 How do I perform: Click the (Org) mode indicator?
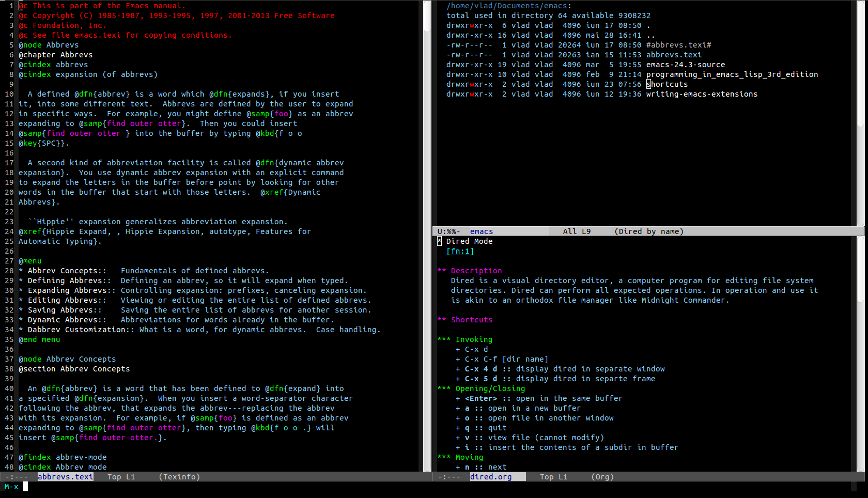pos(602,477)
